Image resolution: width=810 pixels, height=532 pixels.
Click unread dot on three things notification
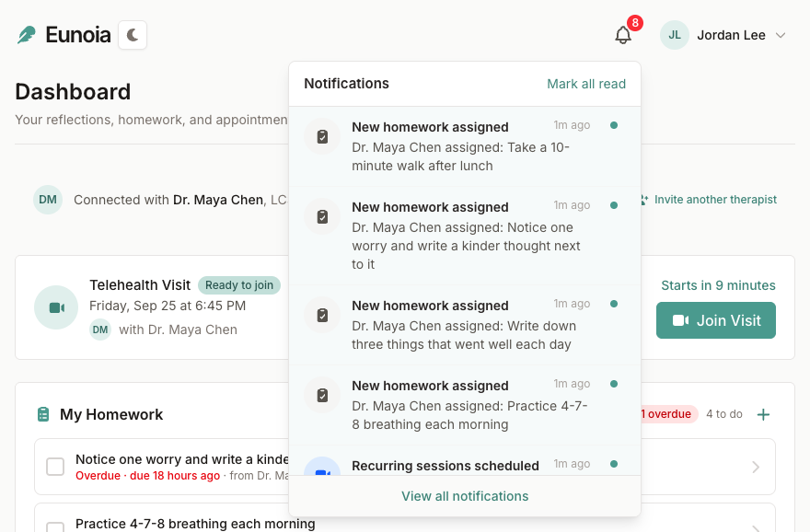(x=614, y=304)
